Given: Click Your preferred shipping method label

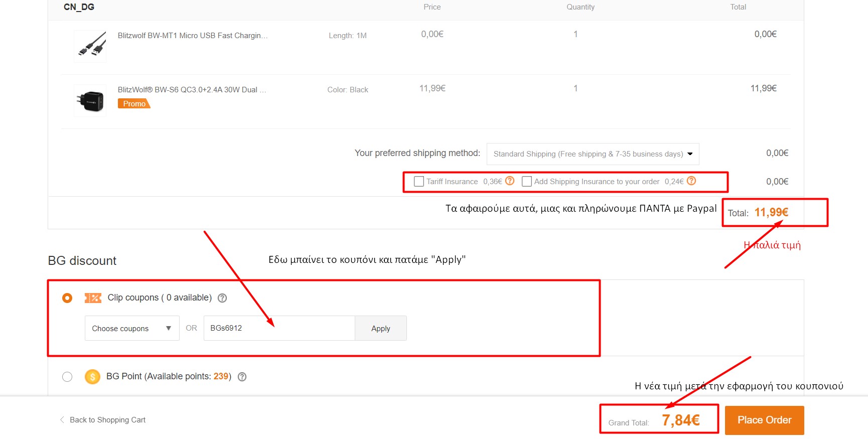Looking at the screenshot, I should pos(417,153).
